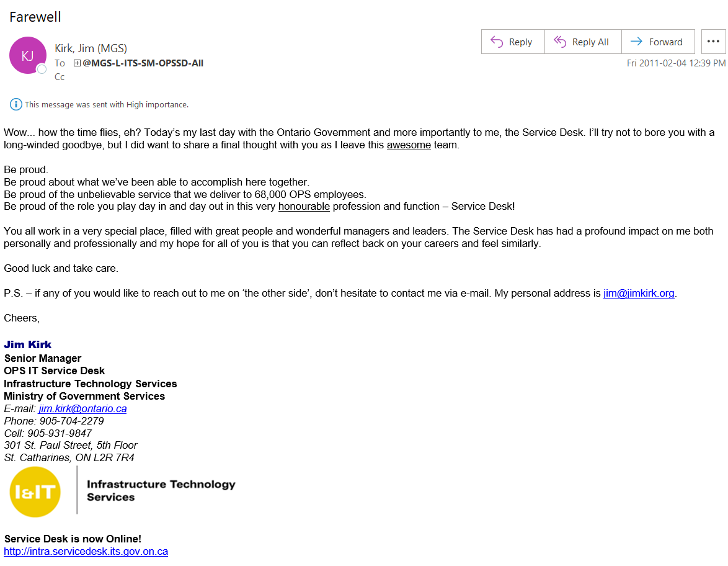Click the underlined word awesome
This screenshot has height=566, width=728.
409,145
